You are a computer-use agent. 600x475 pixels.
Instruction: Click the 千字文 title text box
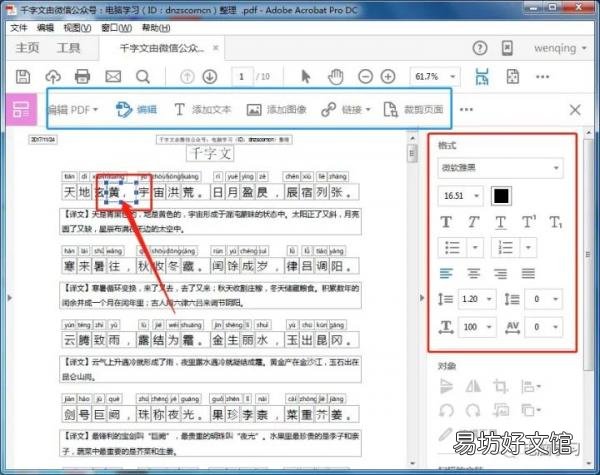coord(210,154)
